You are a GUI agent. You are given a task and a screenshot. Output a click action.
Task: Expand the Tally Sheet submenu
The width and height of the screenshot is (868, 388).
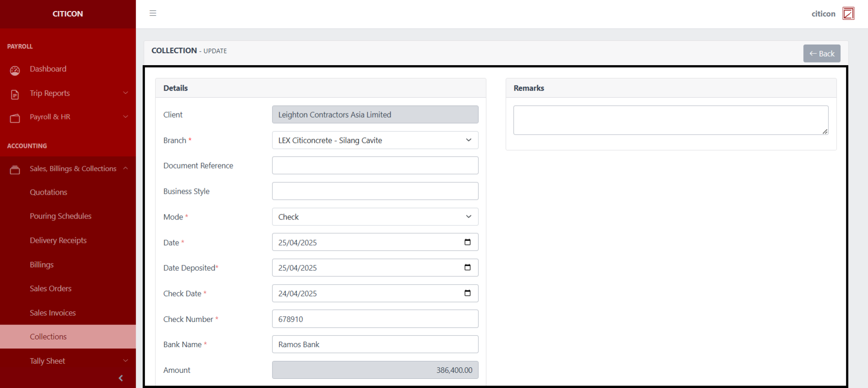(x=78, y=361)
